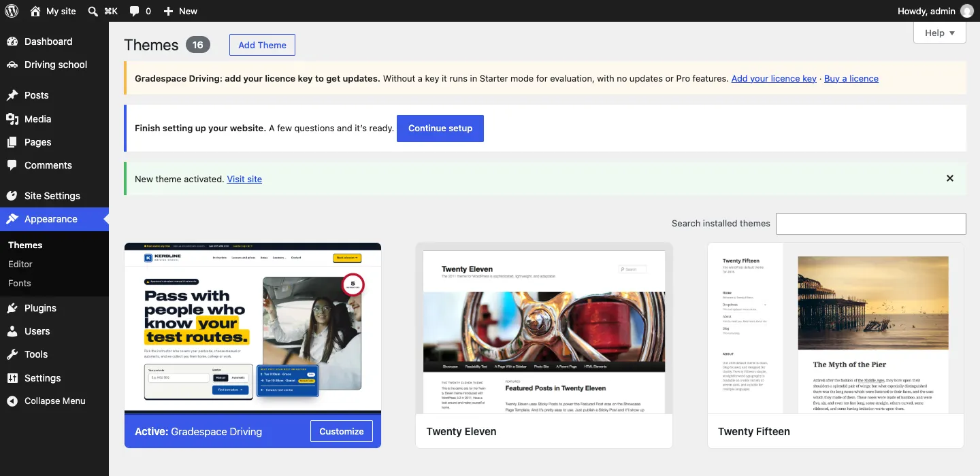This screenshot has width=980, height=476.
Task: Click the Add Theme button
Action: click(x=262, y=45)
